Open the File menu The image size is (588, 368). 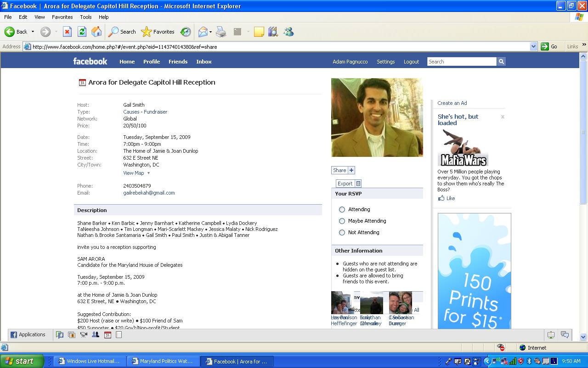(x=8, y=17)
